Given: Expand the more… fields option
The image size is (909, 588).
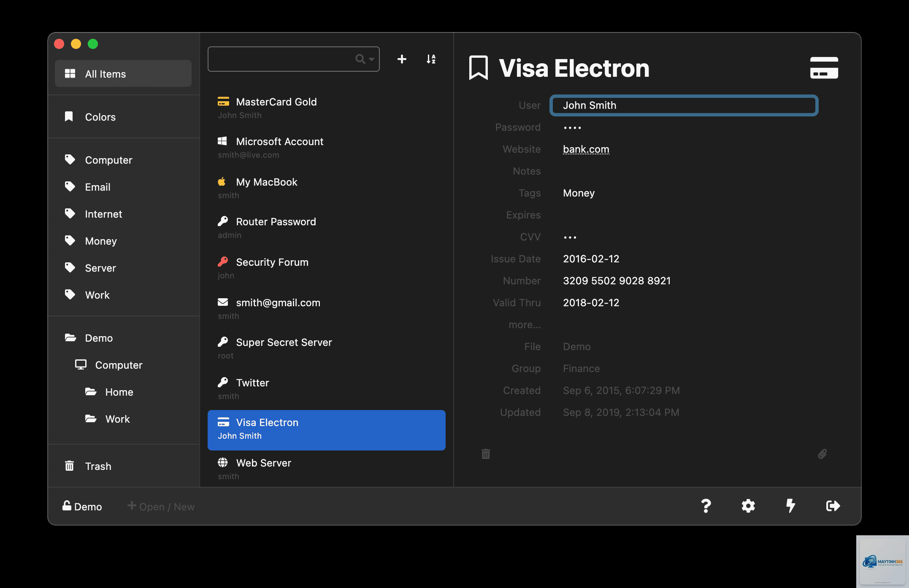Looking at the screenshot, I should coord(525,325).
